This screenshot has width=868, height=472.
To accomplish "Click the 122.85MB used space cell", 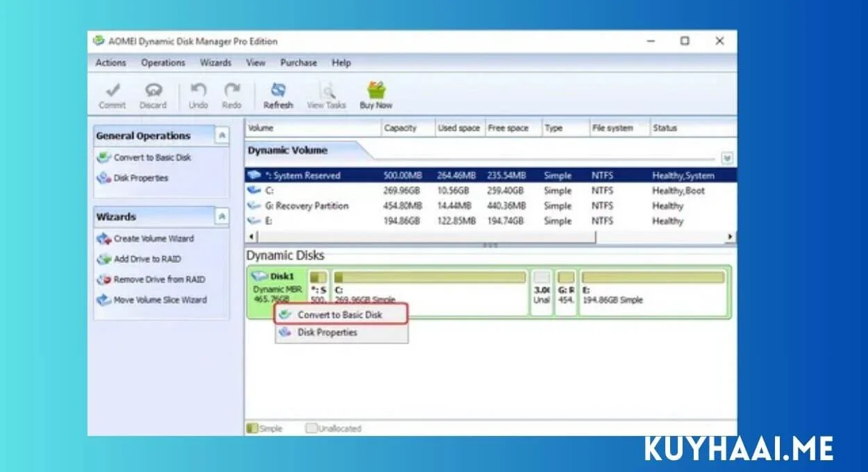I will coord(456,221).
